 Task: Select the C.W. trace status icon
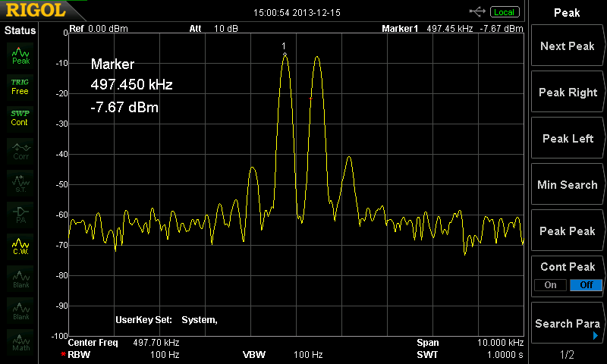[20, 246]
